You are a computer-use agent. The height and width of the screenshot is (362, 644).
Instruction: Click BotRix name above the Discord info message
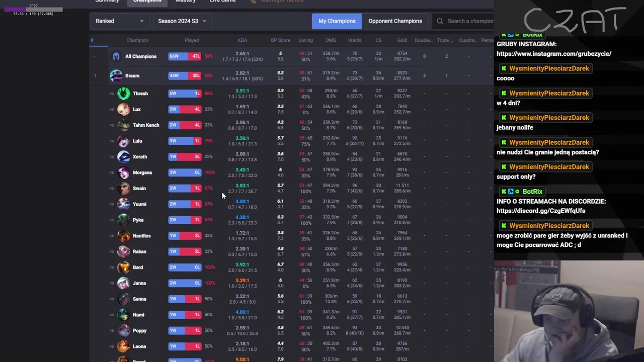click(532, 192)
